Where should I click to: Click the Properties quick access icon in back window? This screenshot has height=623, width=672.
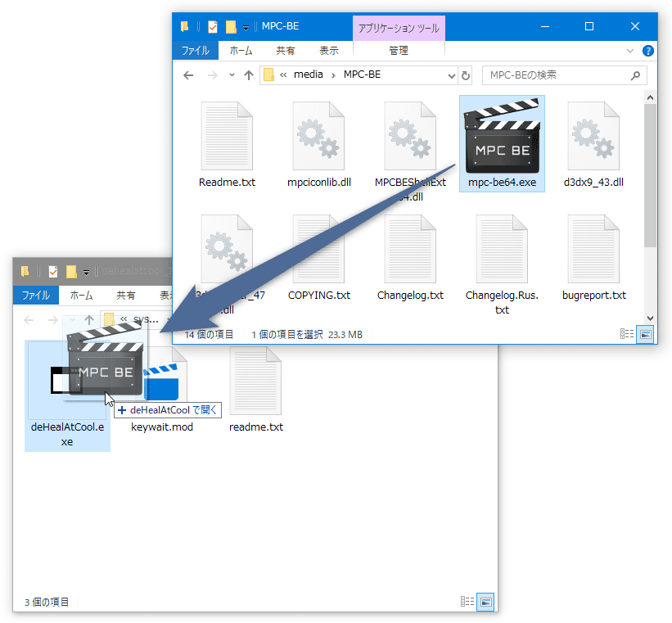53,272
